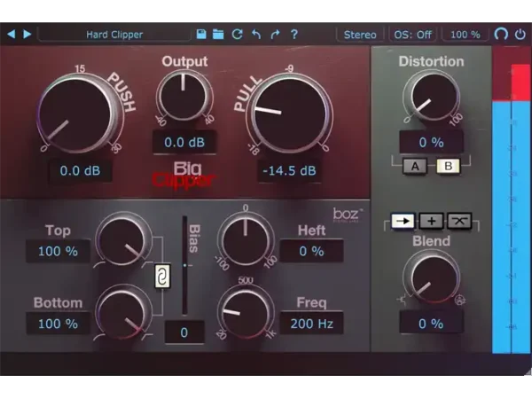Viewport: 532px width, 399px height.
Task: Select the B state button
Action: (x=448, y=167)
